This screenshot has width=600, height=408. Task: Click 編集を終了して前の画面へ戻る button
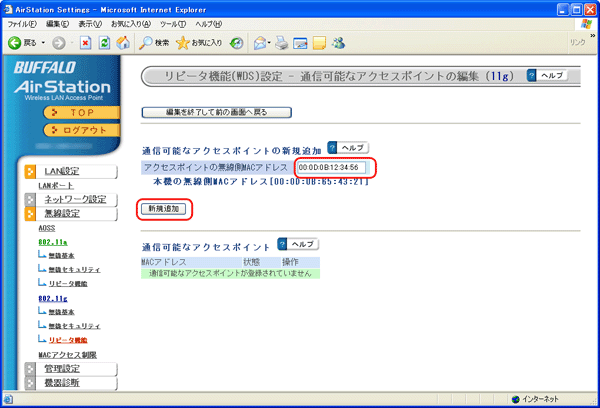tap(217, 112)
